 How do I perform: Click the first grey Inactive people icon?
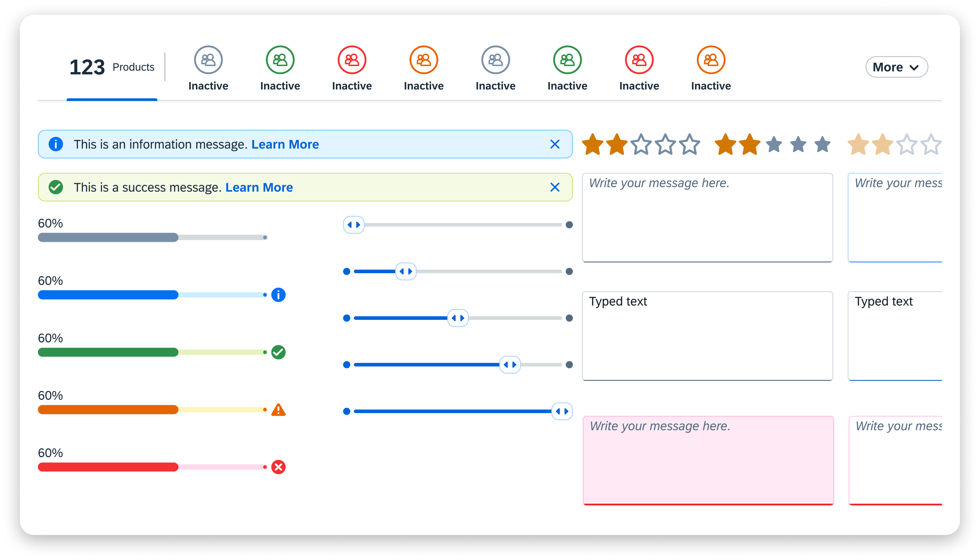pyautogui.click(x=208, y=60)
